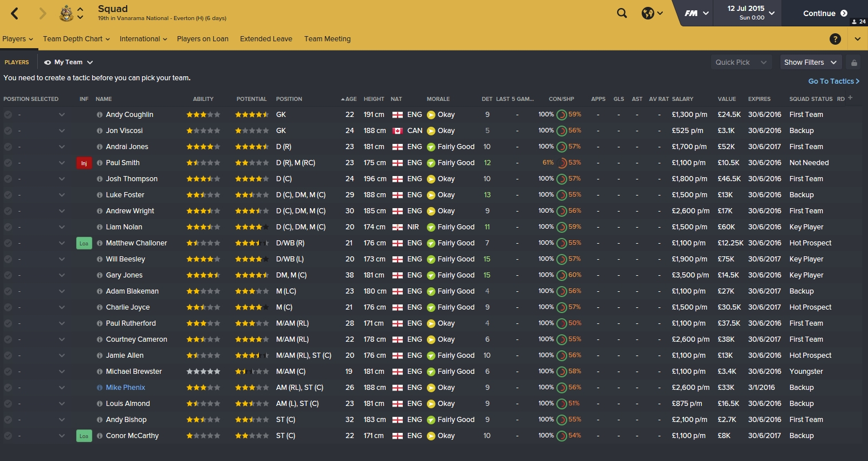
Task: Click Matthew Challoner's green Loa loan icon
Action: click(x=84, y=243)
